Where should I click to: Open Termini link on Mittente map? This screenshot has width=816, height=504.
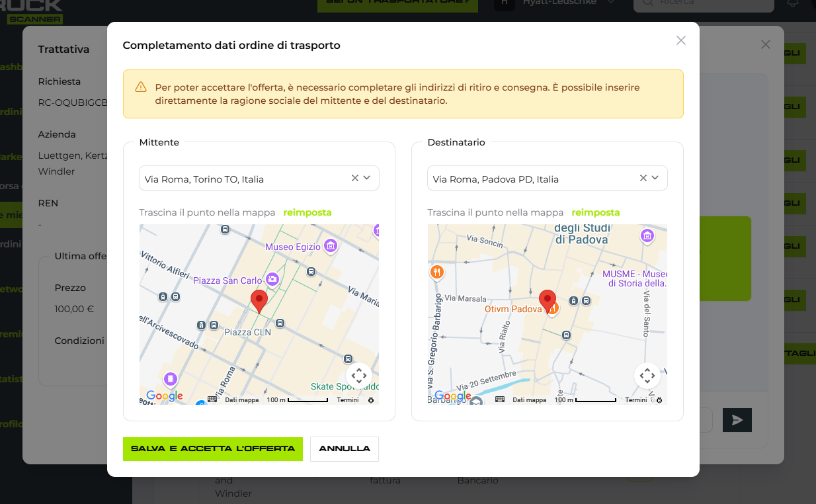tap(348, 400)
